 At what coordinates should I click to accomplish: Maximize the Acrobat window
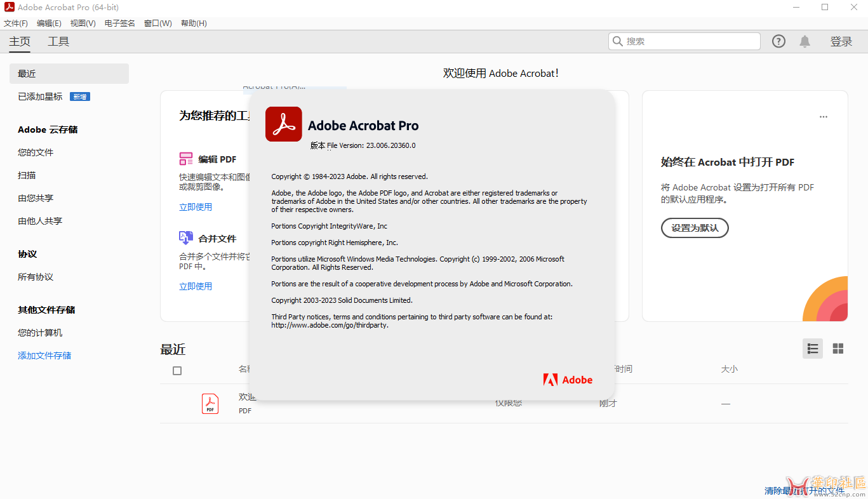[x=825, y=8]
